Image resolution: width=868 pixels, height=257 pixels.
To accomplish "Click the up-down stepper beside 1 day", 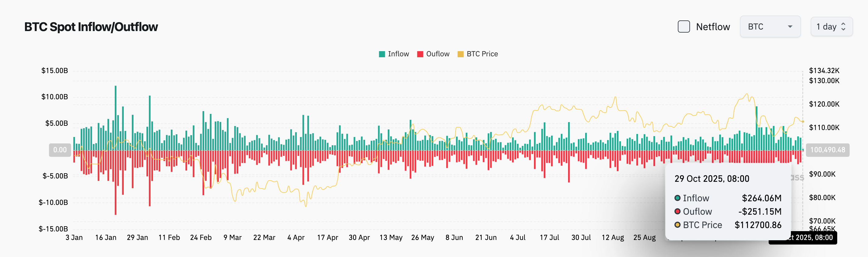I will (843, 26).
